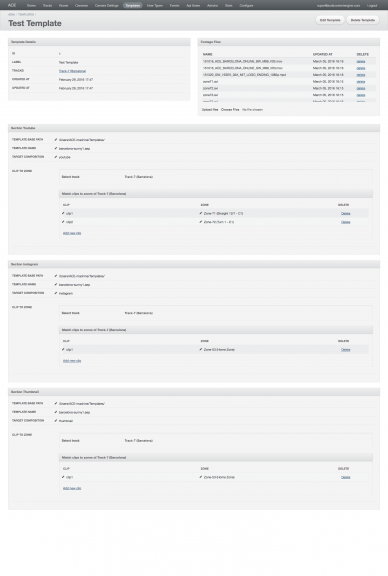The image size is (388, 576).
Task: Add new clip in Instagram section
Action: point(72,361)
